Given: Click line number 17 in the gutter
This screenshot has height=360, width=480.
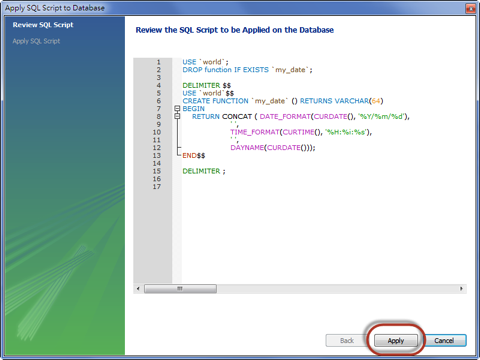Looking at the screenshot, I should pos(157,187).
